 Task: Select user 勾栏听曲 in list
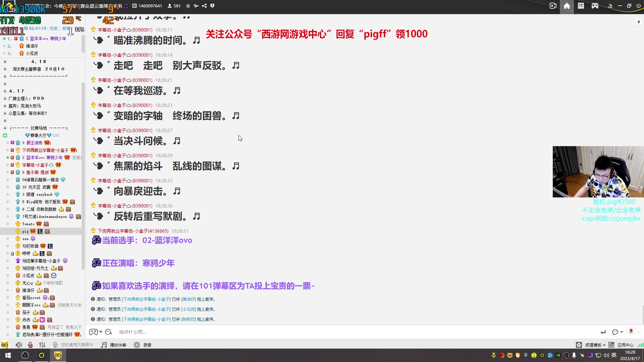click(x=30, y=246)
